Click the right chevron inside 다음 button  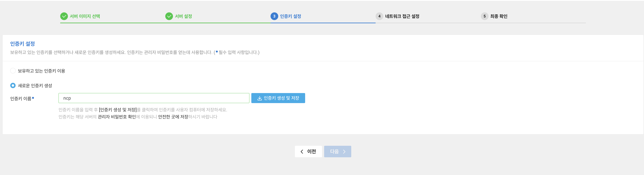pos(344,152)
